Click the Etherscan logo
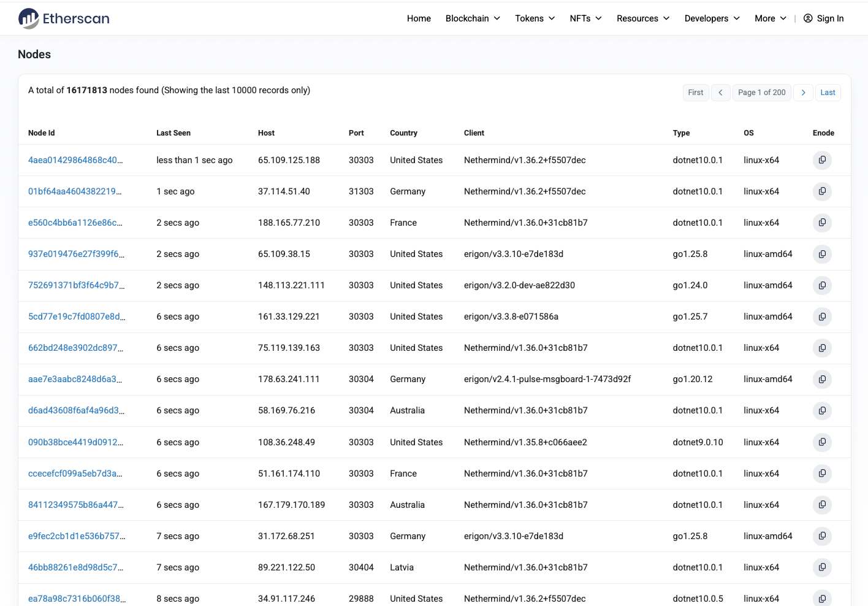Image resolution: width=868 pixels, height=606 pixels. pyautogui.click(x=64, y=18)
